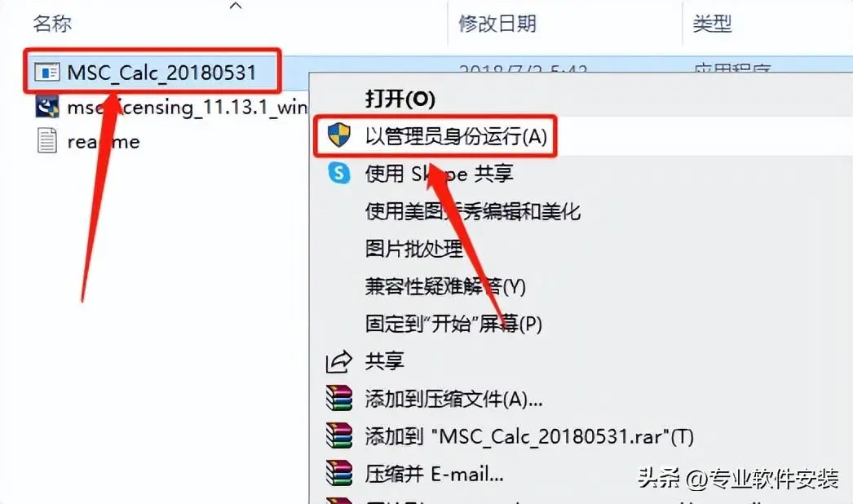Viewport: 853px width, 504px height.
Task: Click the share arrow icon beside 共享
Action: [339, 361]
